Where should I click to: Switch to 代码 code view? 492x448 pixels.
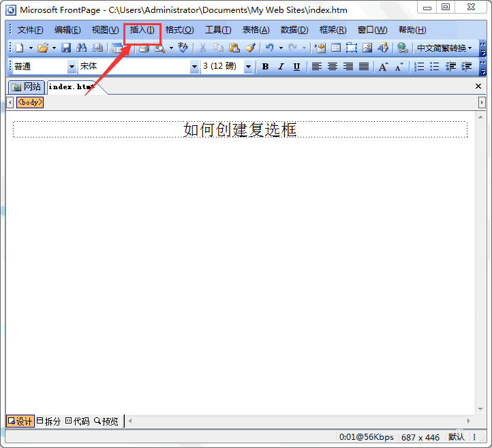pos(78,421)
